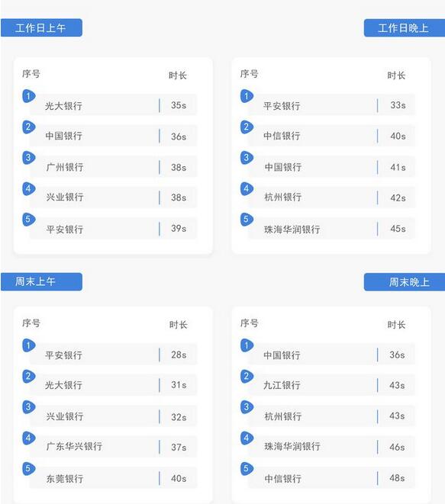Click rank 2 badge beside 九江银行
Viewport: 445px width, 504px height.
(x=247, y=377)
